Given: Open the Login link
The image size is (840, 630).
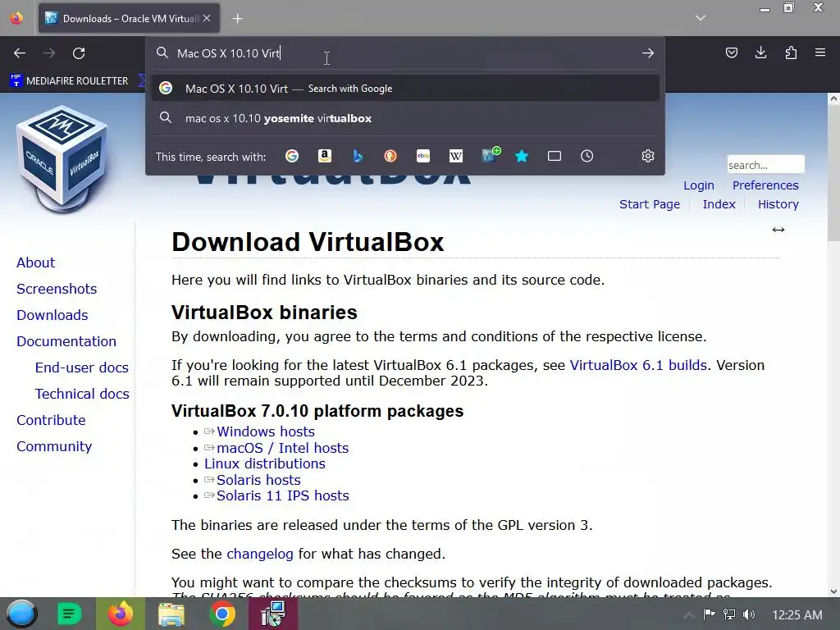Looking at the screenshot, I should [x=699, y=185].
